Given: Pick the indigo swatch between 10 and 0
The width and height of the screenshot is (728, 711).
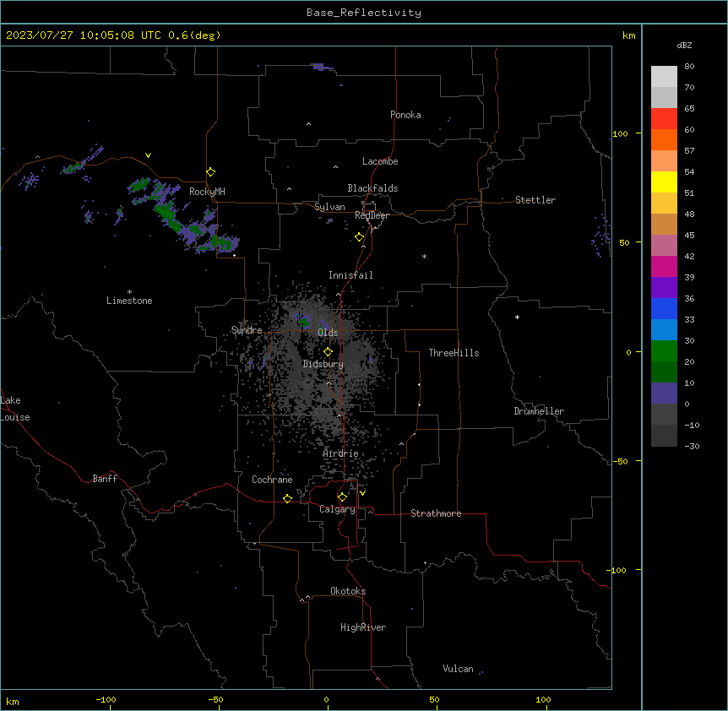Looking at the screenshot, I should tap(664, 393).
